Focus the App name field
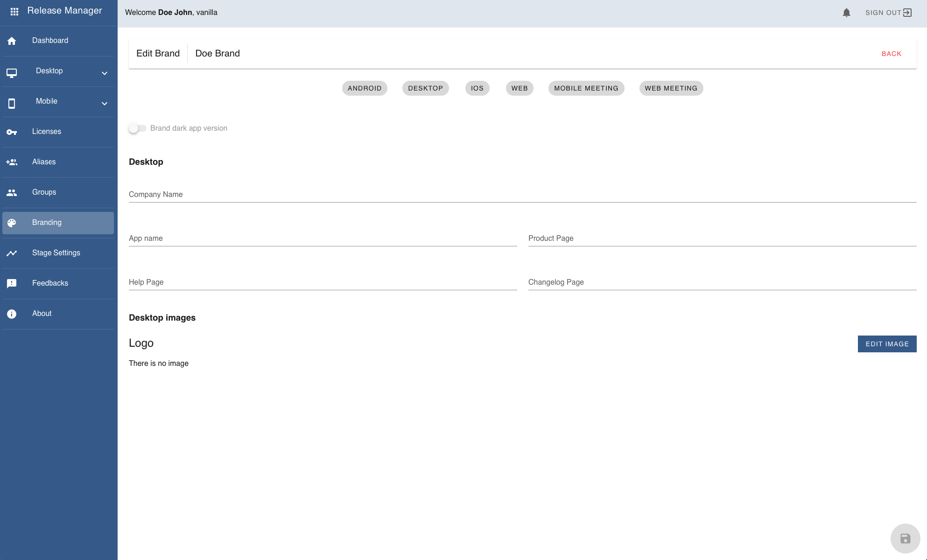Viewport: 927px width, 560px height. [x=323, y=238]
